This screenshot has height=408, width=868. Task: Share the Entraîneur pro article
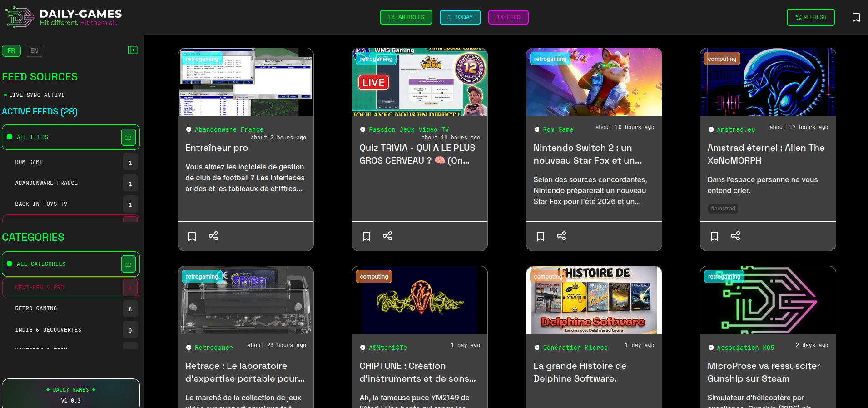click(213, 236)
